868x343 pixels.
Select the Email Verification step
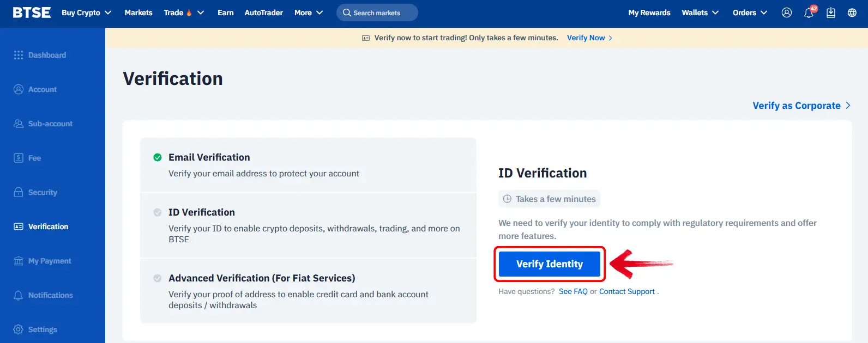pyautogui.click(x=308, y=165)
